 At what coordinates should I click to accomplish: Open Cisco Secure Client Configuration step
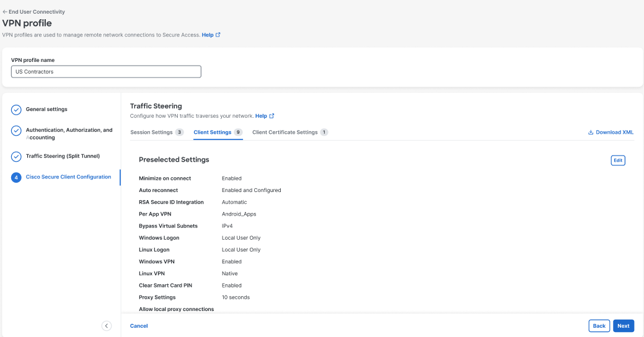tap(68, 177)
